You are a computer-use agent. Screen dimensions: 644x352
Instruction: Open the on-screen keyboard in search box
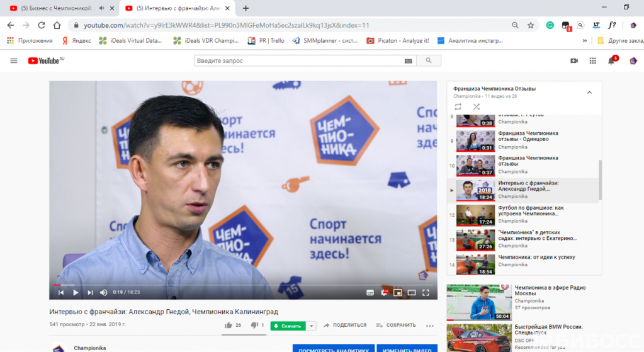pos(408,61)
